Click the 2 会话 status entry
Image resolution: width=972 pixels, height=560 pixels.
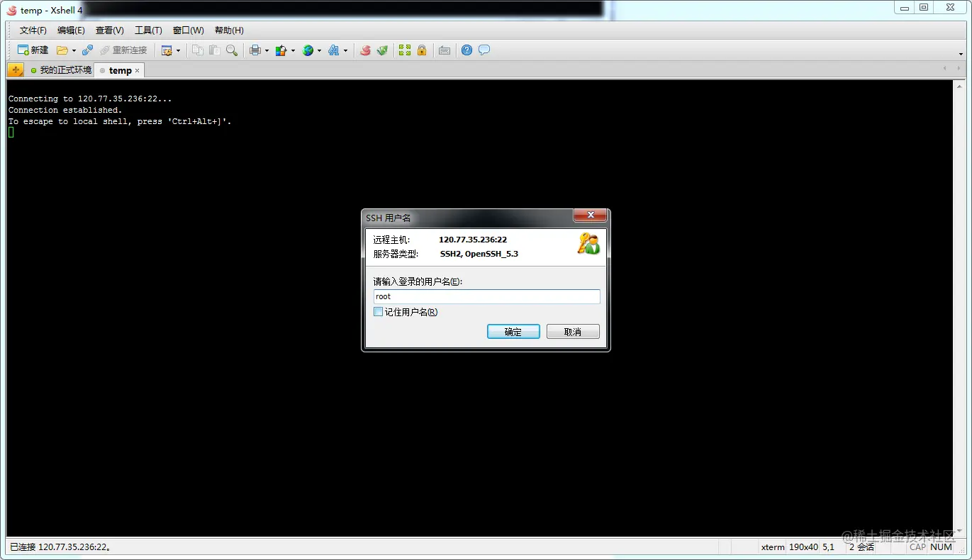pos(861,547)
